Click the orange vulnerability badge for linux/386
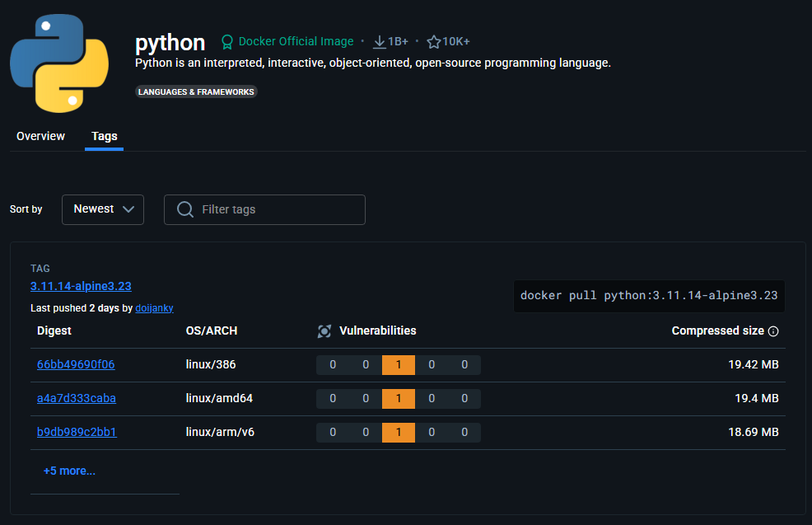The width and height of the screenshot is (812, 525). tap(399, 364)
